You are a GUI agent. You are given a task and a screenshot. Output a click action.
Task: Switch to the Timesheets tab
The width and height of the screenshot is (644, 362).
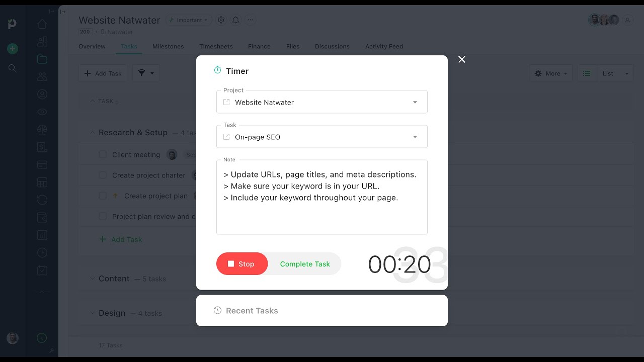pos(216,46)
